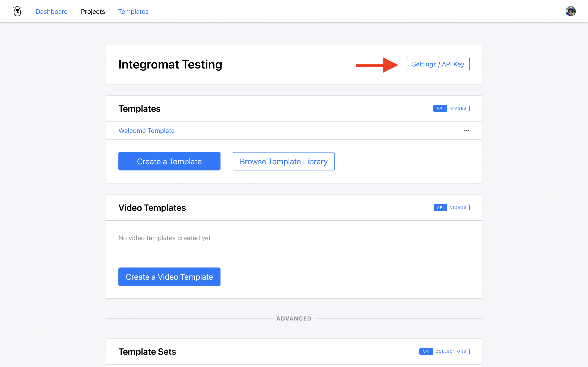Click Browse Template Library

click(x=284, y=161)
